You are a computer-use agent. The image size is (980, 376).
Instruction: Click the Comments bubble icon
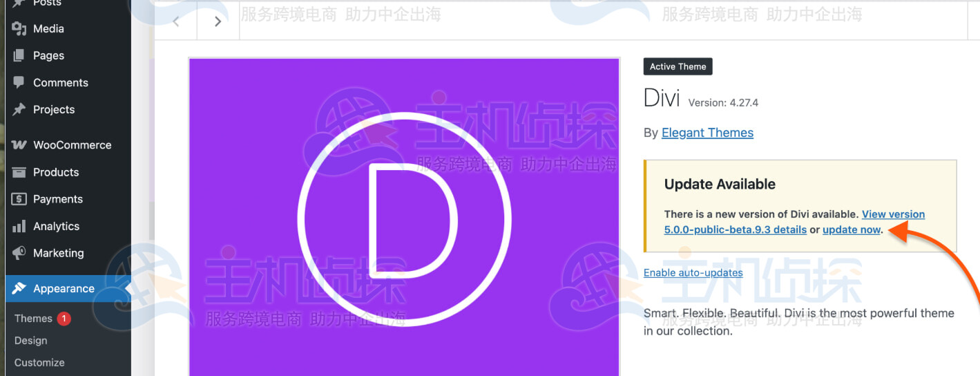19,82
